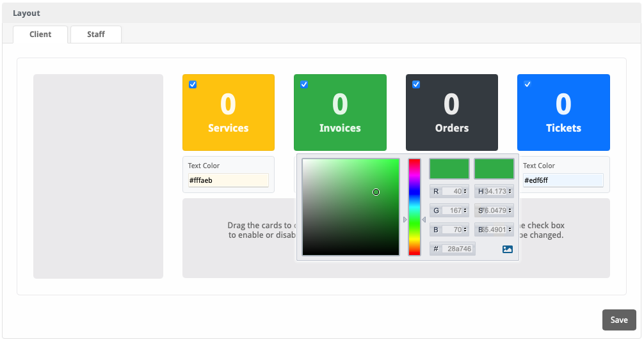Image resolution: width=644 pixels, height=342 pixels.
Task: Click the hex color code field
Action: point(457,249)
